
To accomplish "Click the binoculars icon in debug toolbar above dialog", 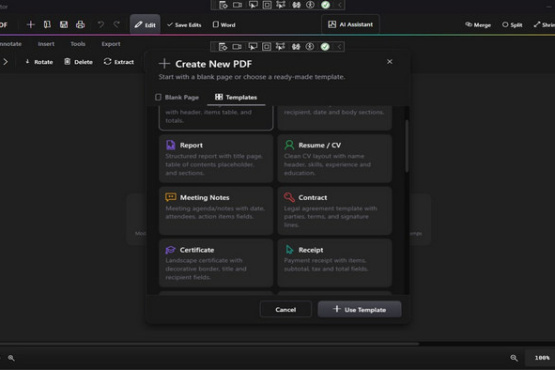I will pyautogui.click(x=296, y=46).
